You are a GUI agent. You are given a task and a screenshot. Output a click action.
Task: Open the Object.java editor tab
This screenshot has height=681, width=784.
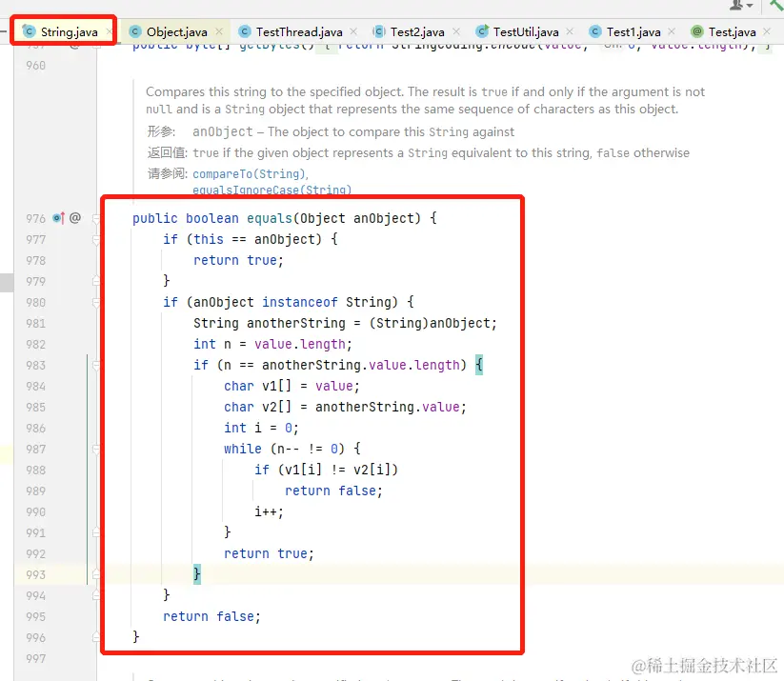click(x=176, y=32)
